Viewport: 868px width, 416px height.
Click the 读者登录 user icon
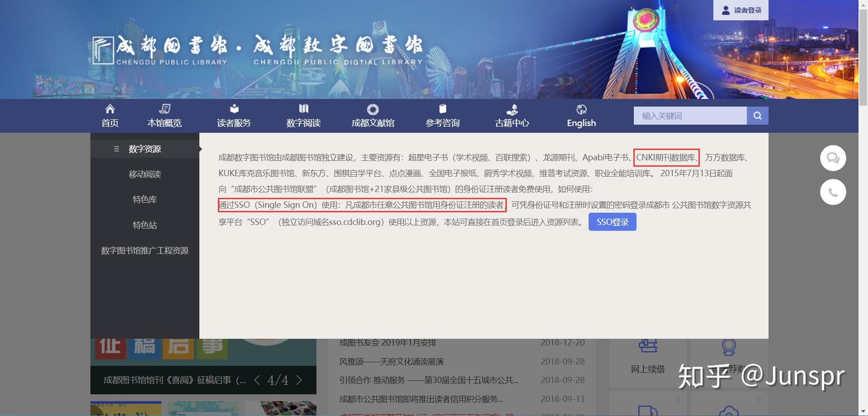[726, 10]
